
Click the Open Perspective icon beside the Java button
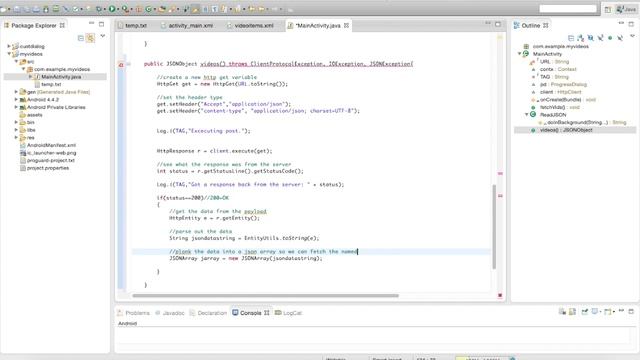pyautogui.click(x=608, y=9)
